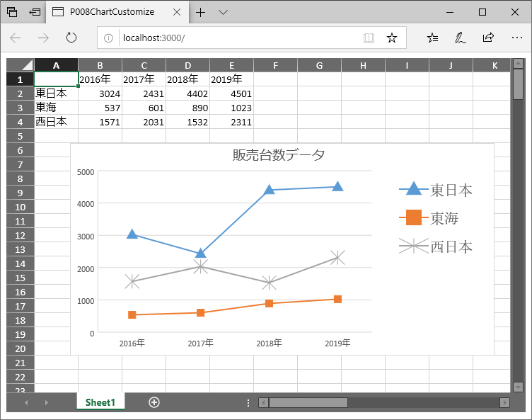Open reading view book icon

(369, 38)
